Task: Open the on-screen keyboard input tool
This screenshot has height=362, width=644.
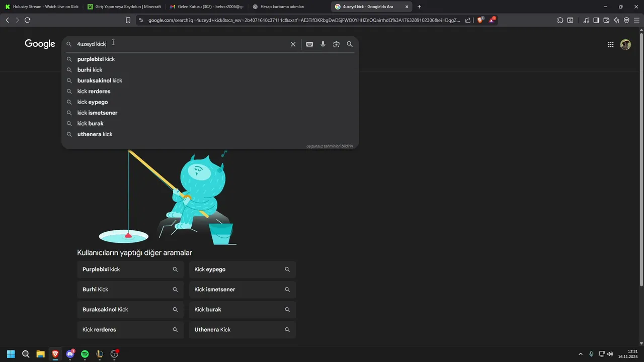Action: (x=309, y=44)
